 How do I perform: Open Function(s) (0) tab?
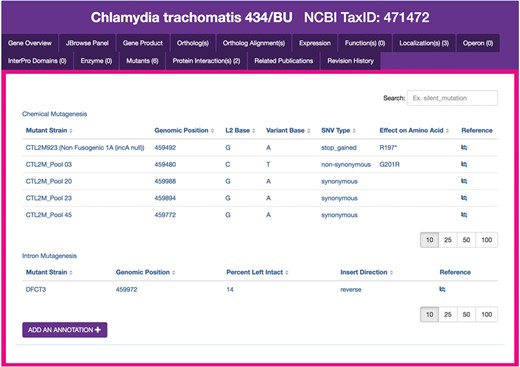(365, 43)
